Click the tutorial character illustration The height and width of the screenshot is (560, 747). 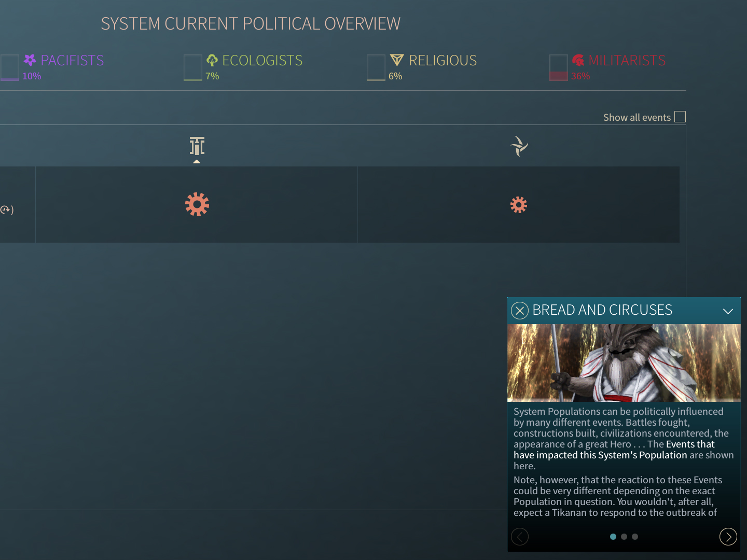[624, 363]
